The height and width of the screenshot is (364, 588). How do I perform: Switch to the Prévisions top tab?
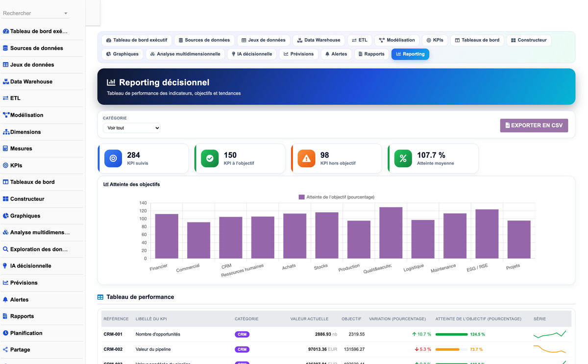[x=298, y=54]
